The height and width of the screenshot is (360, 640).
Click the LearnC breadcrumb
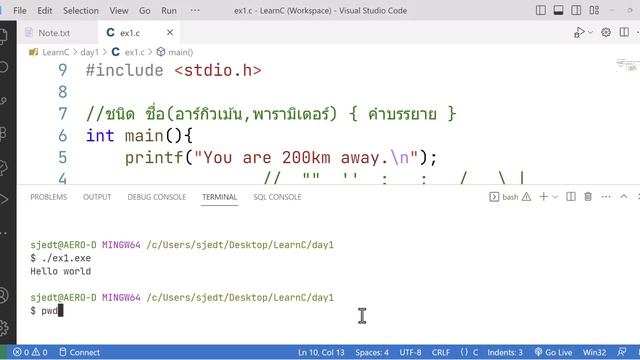pyautogui.click(x=56, y=52)
